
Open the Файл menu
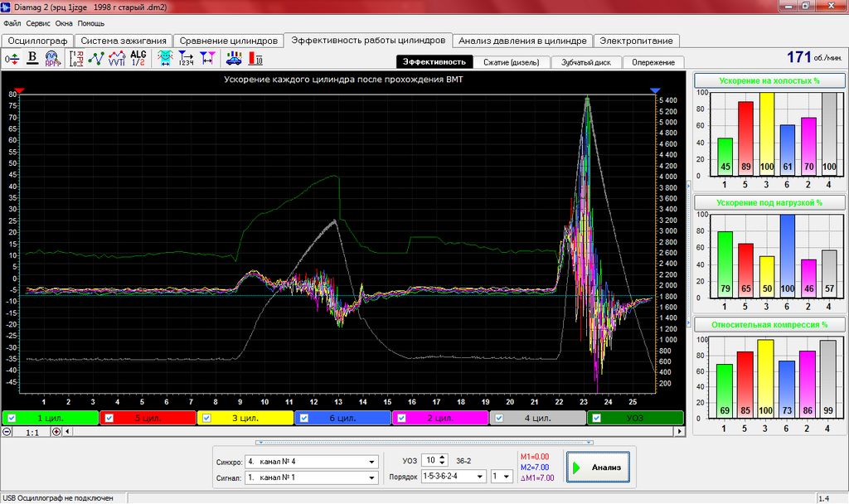click(x=12, y=23)
